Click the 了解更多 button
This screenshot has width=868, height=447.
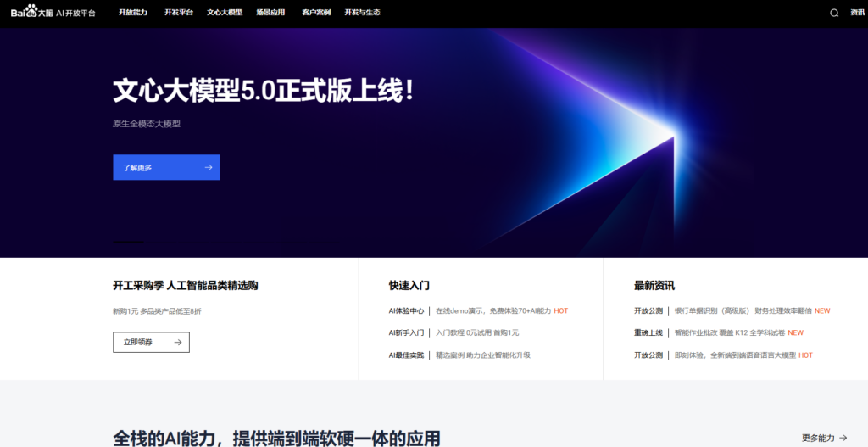click(167, 167)
